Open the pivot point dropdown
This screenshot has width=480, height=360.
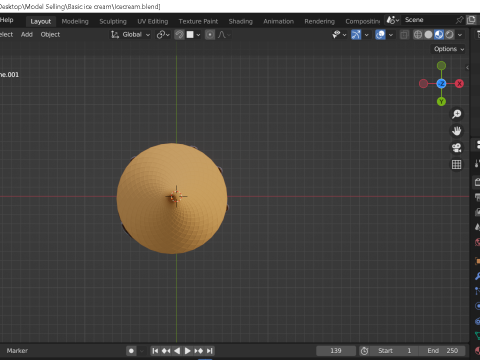tap(163, 34)
